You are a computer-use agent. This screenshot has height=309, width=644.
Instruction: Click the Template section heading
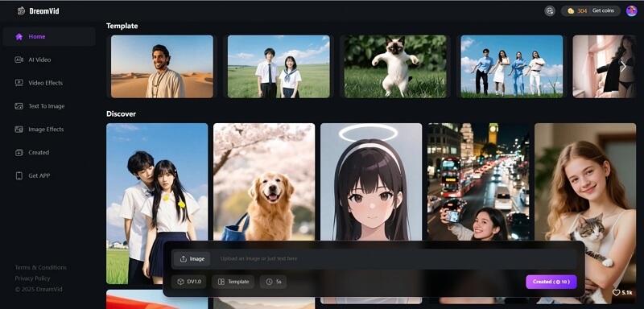coord(122,26)
